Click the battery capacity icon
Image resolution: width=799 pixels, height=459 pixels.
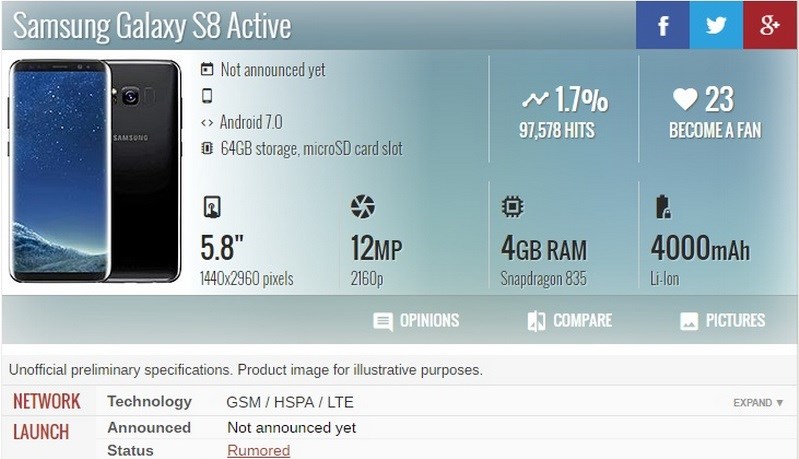coord(661,208)
